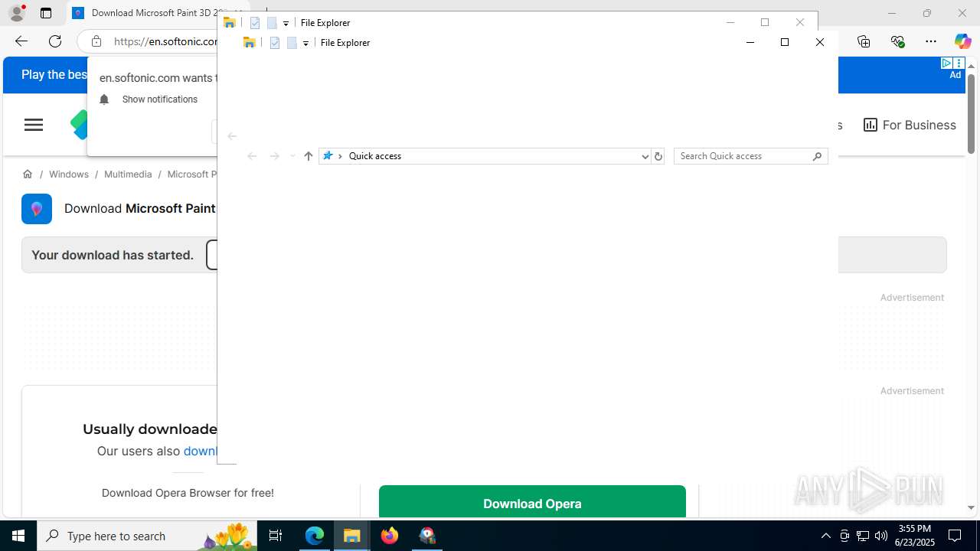The width and height of the screenshot is (980, 551).
Task: Open the Windows Start menu
Action: [18, 536]
